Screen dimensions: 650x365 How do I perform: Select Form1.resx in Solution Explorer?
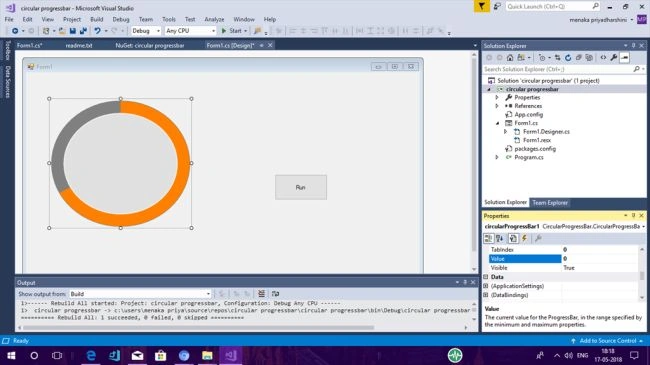[x=536, y=140]
